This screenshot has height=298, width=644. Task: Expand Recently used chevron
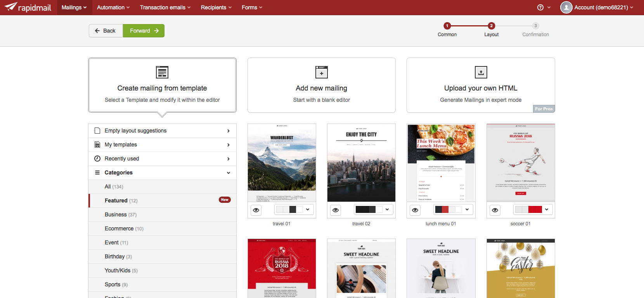pyautogui.click(x=229, y=159)
